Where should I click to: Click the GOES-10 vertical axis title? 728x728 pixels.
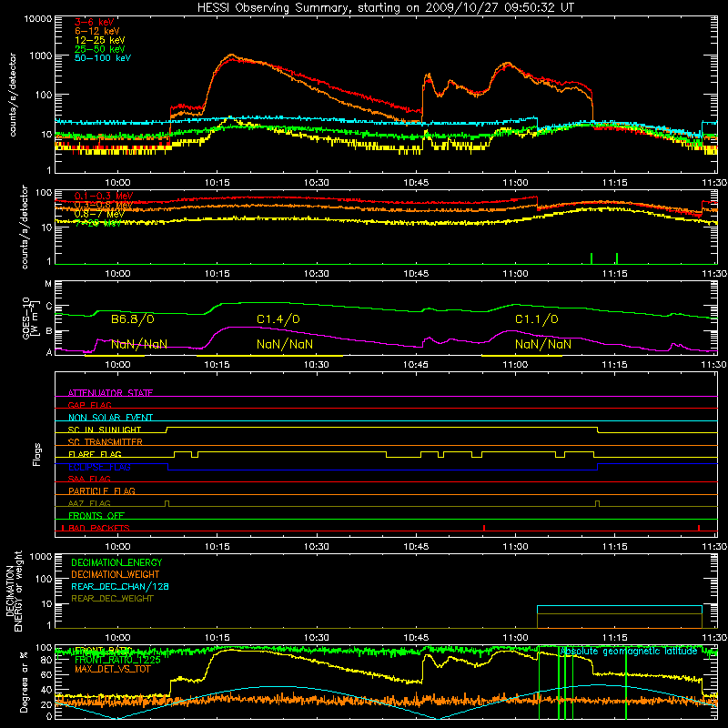pos(29,318)
